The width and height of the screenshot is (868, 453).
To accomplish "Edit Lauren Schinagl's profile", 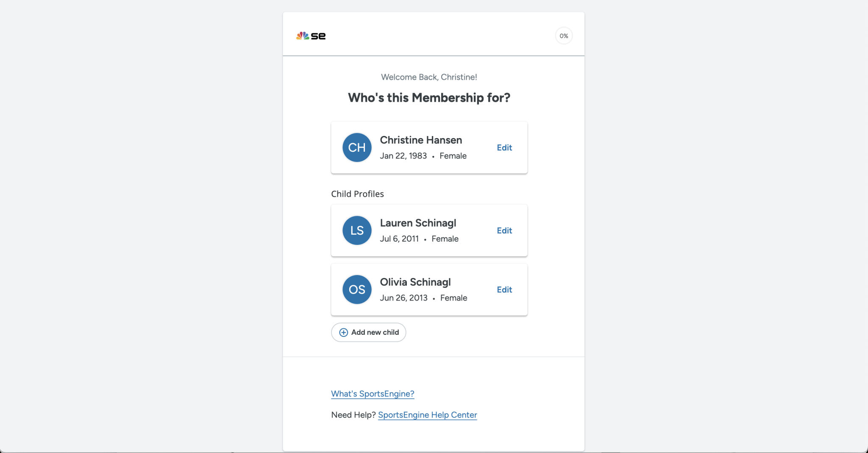I will tap(504, 231).
